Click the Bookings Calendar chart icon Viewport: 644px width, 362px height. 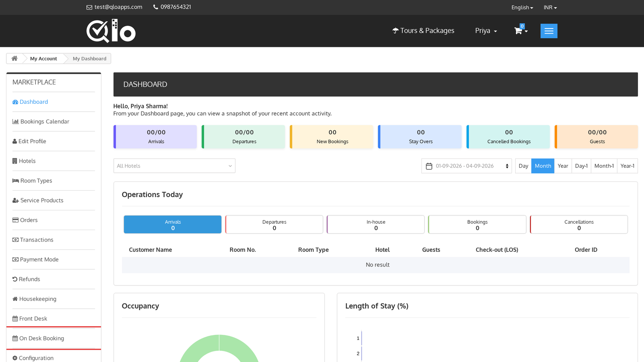pyautogui.click(x=16, y=122)
